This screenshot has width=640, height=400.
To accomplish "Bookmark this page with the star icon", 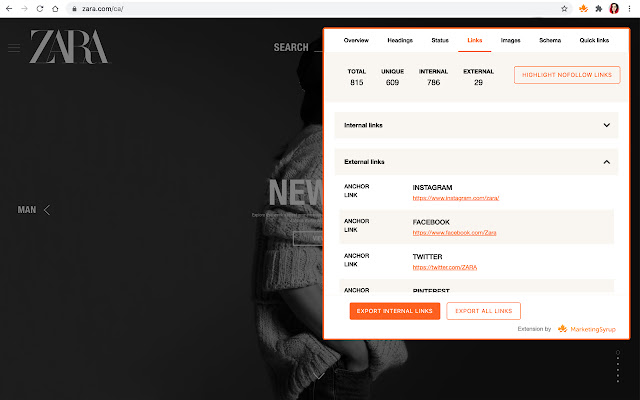I will coord(564,9).
